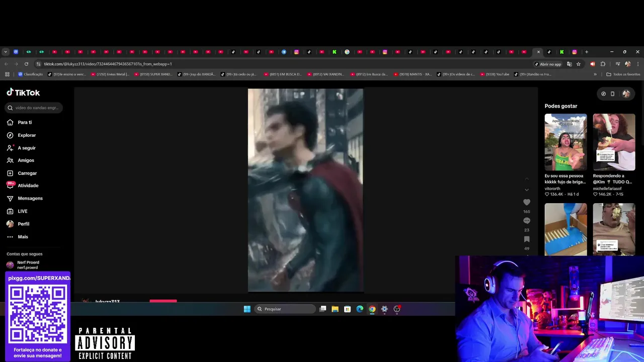
Task: Open the '(8159) SUPER XAND...' bookmark
Action: [x=153, y=74]
